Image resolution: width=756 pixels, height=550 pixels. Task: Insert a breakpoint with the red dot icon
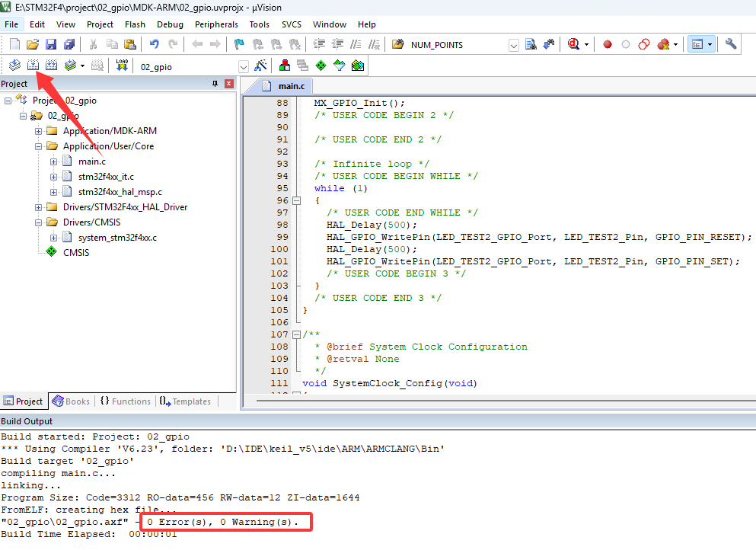point(608,44)
